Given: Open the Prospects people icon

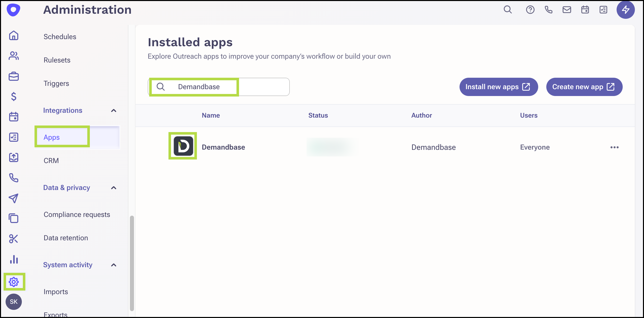Looking at the screenshot, I should click(x=14, y=56).
